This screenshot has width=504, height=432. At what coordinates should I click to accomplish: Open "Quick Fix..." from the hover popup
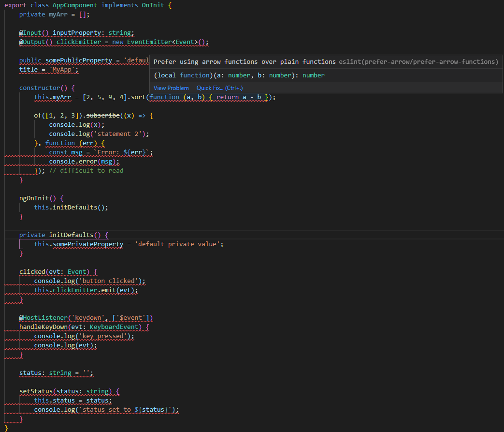point(212,88)
